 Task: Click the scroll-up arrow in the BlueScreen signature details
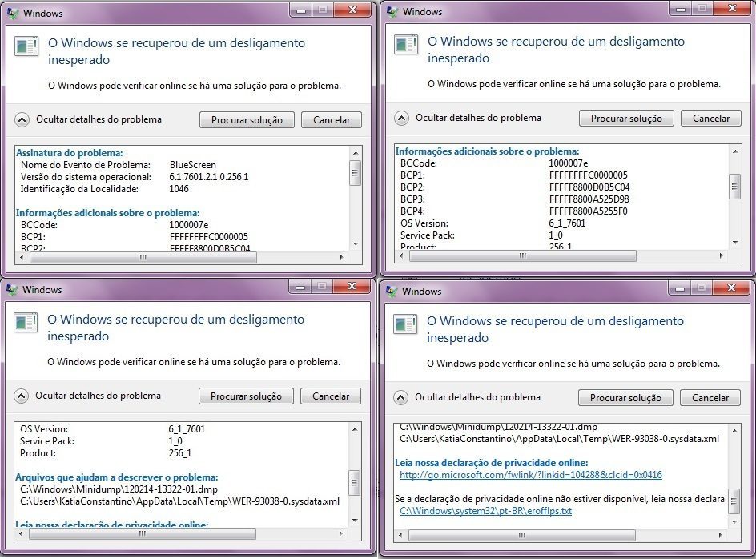point(356,153)
